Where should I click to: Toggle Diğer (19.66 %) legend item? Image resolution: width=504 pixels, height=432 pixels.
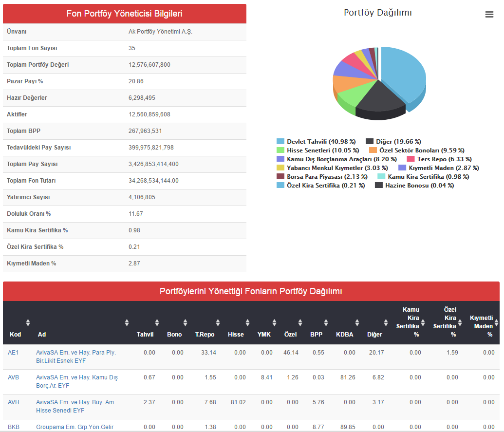point(393,141)
